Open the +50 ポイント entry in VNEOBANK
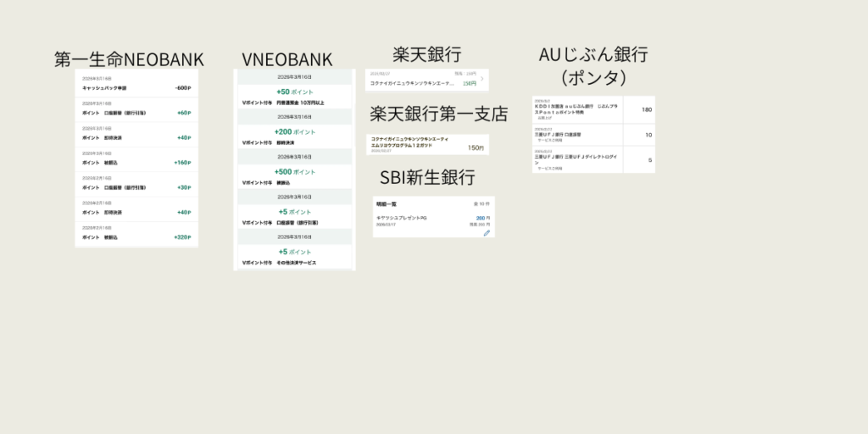The height and width of the screenshot is (434, 868). click(x=294, y=97)
